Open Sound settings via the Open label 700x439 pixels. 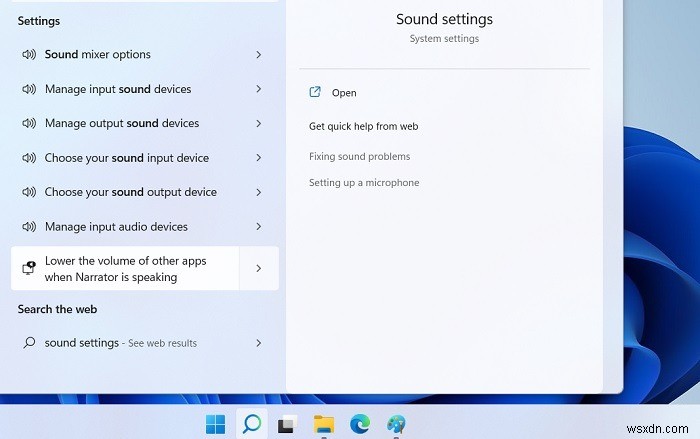[x=344, y=93]
